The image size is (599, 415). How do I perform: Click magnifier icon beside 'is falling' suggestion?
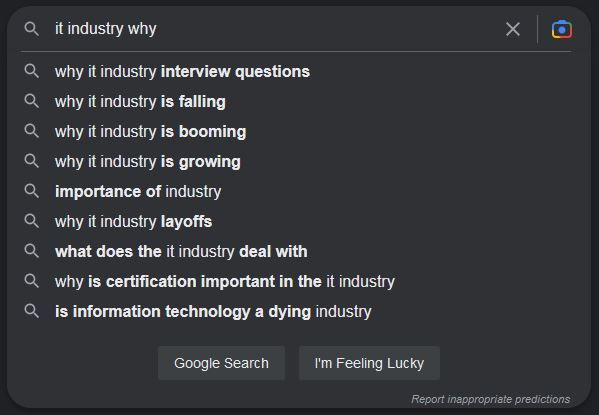pyautogui.click(x=32, y=101)
